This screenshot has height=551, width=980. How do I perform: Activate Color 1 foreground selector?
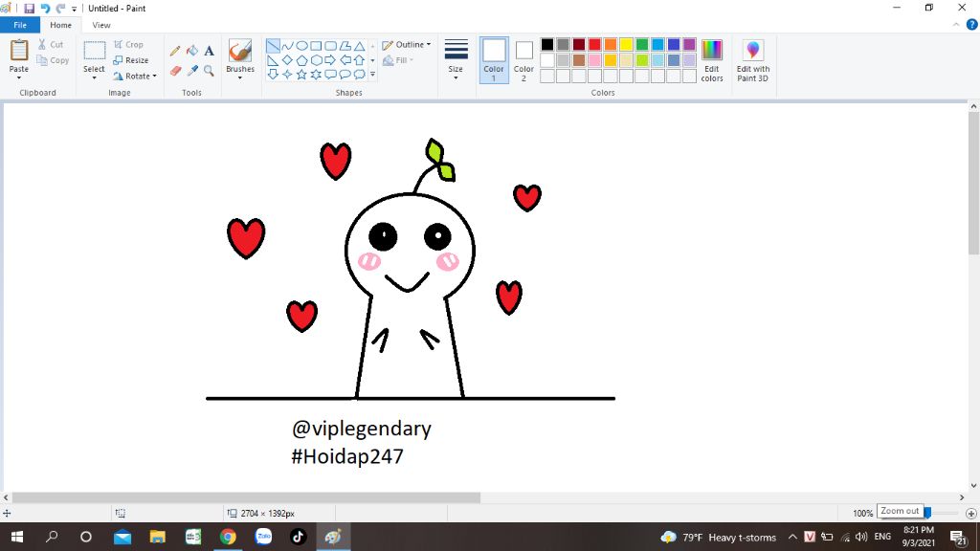pos(494,60)
